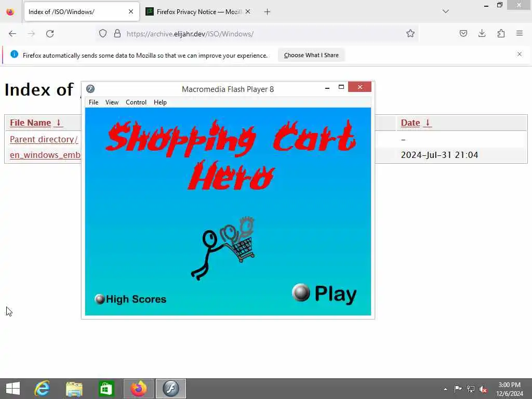Click the network tray icon

click(x=471, y=389)
